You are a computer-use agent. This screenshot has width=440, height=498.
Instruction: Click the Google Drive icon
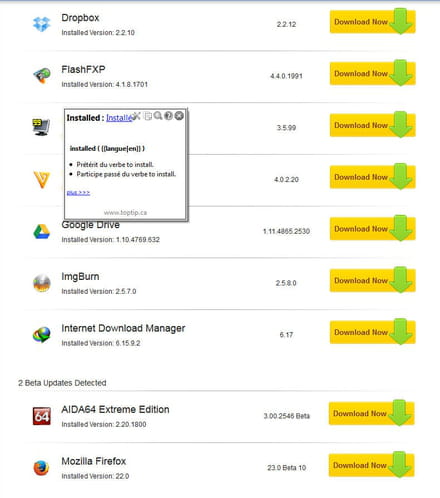42,231
